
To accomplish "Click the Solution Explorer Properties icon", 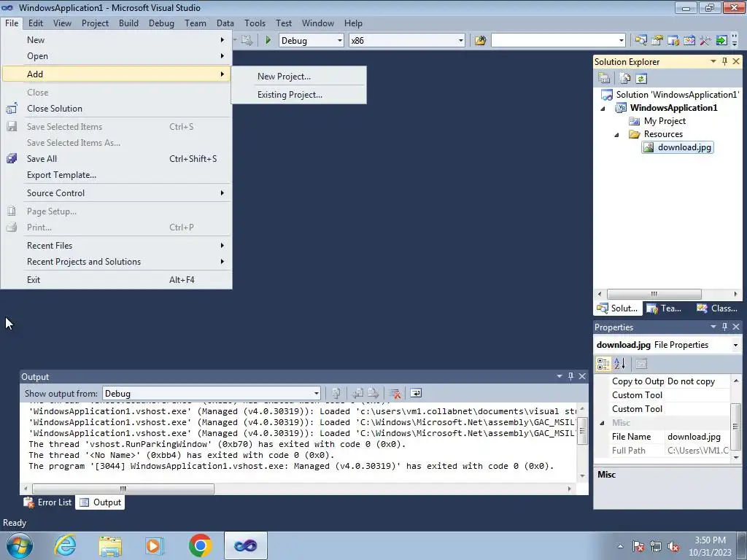I will tap(604, 78).
